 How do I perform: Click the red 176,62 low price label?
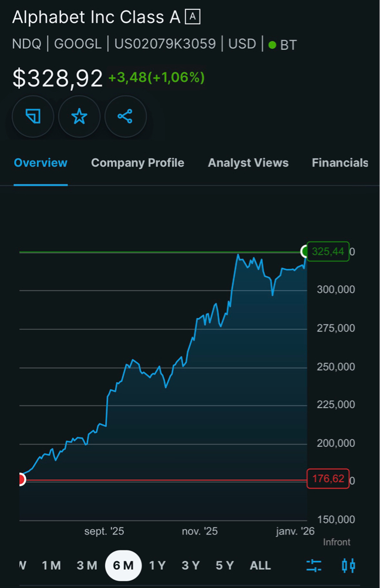click(x=328, y=479)
